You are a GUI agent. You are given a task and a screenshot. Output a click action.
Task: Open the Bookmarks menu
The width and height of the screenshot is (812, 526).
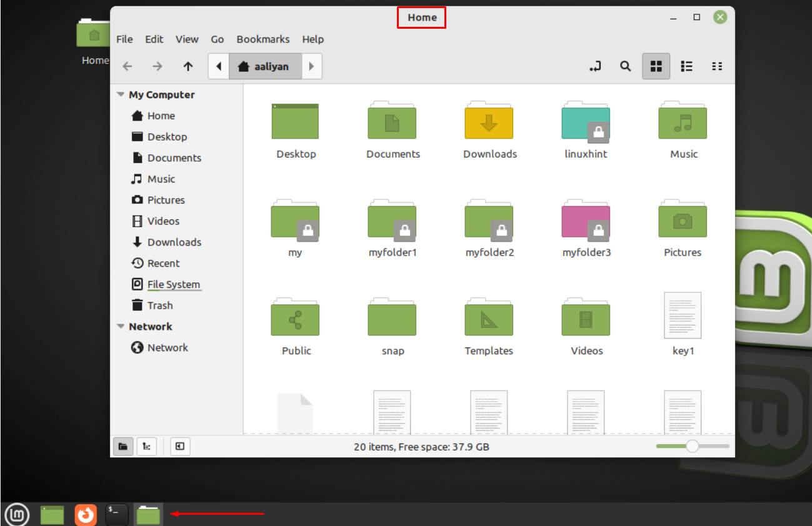click(263, 39)
